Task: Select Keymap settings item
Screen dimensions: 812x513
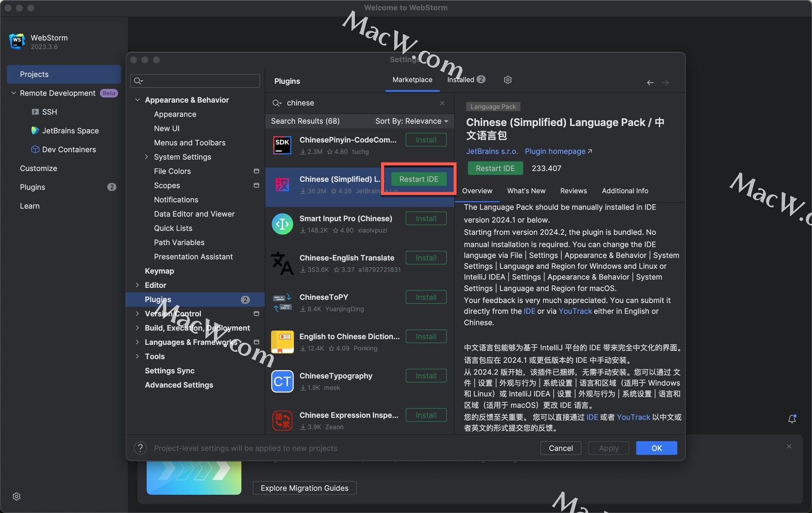Action: [x=159, y=271]
